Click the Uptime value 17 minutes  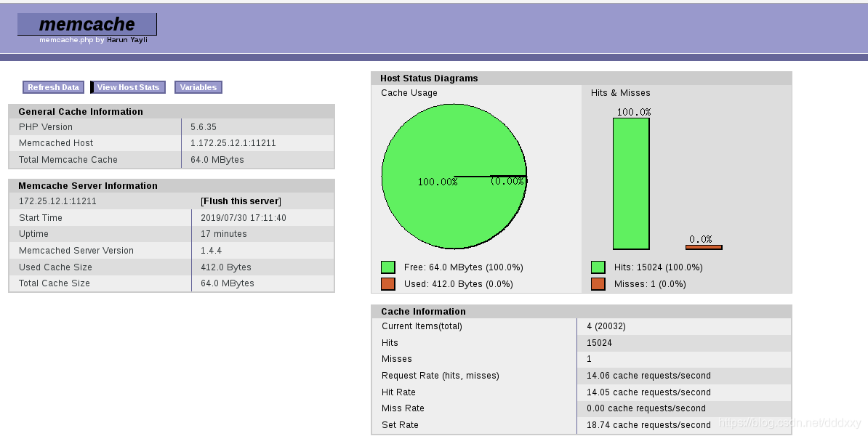(x=224, y=233)
